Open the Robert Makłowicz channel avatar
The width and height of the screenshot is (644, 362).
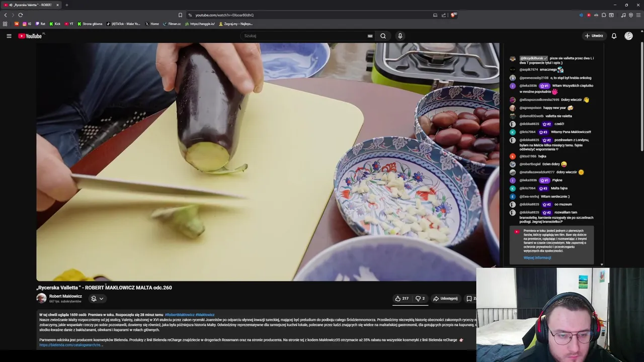tap(41, 298)
